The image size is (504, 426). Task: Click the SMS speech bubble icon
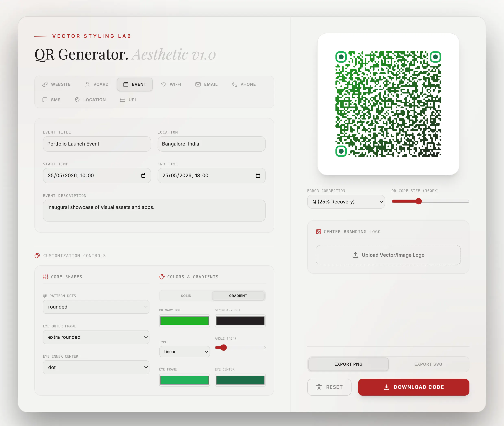[45, 100]
